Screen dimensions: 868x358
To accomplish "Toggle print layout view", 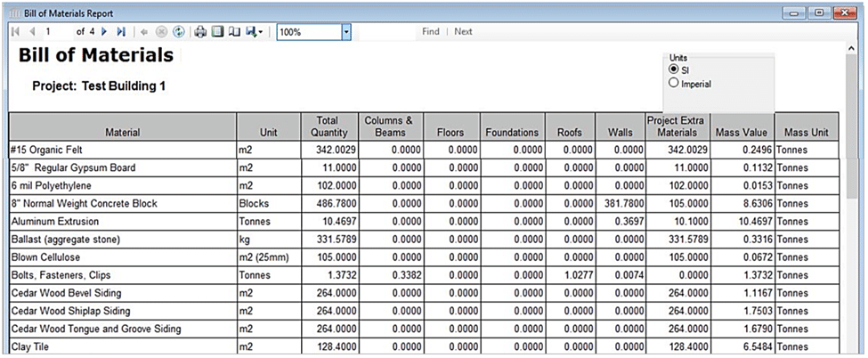I will point(217,32).
